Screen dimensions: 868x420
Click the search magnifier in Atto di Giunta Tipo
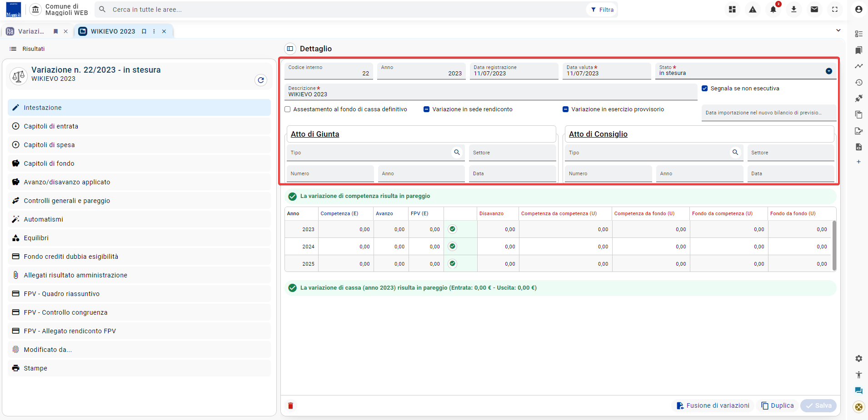[457, 153]
